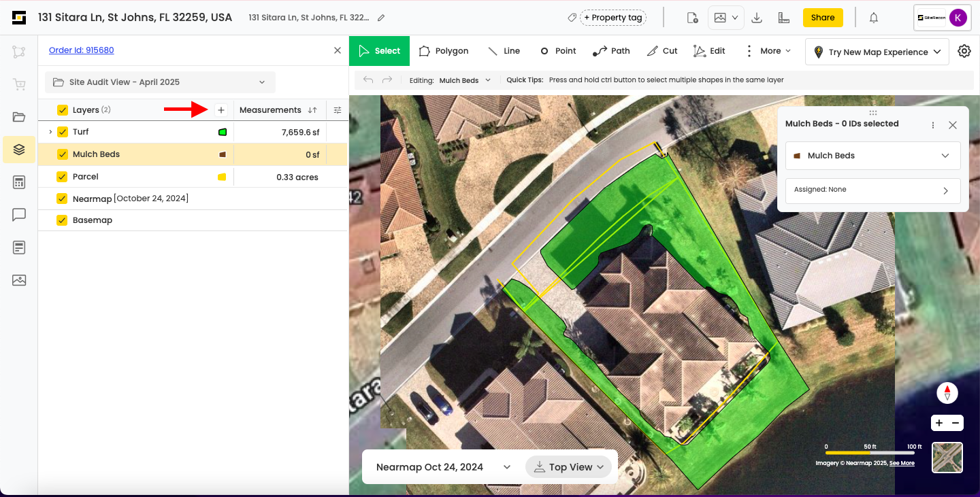Open the document info icon in header

[692, 18]
